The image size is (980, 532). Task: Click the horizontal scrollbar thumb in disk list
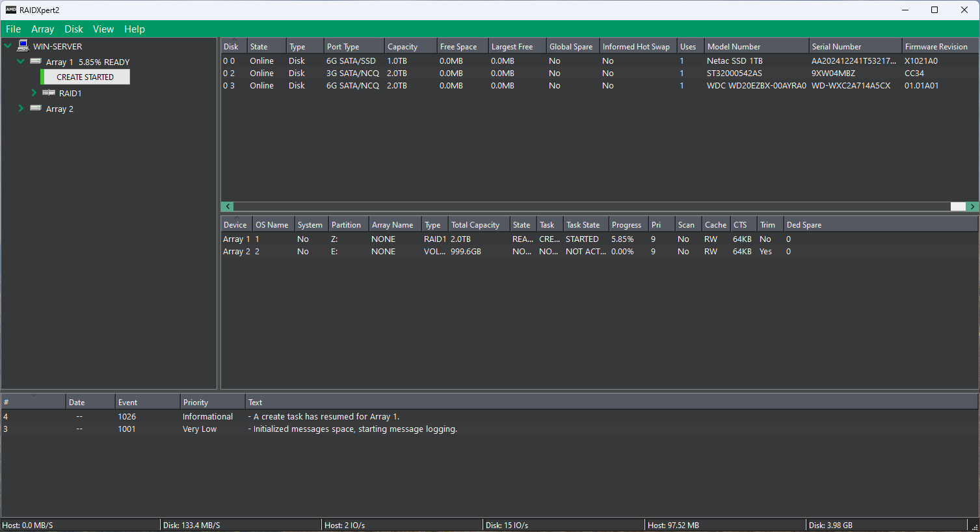pos(958,206)
